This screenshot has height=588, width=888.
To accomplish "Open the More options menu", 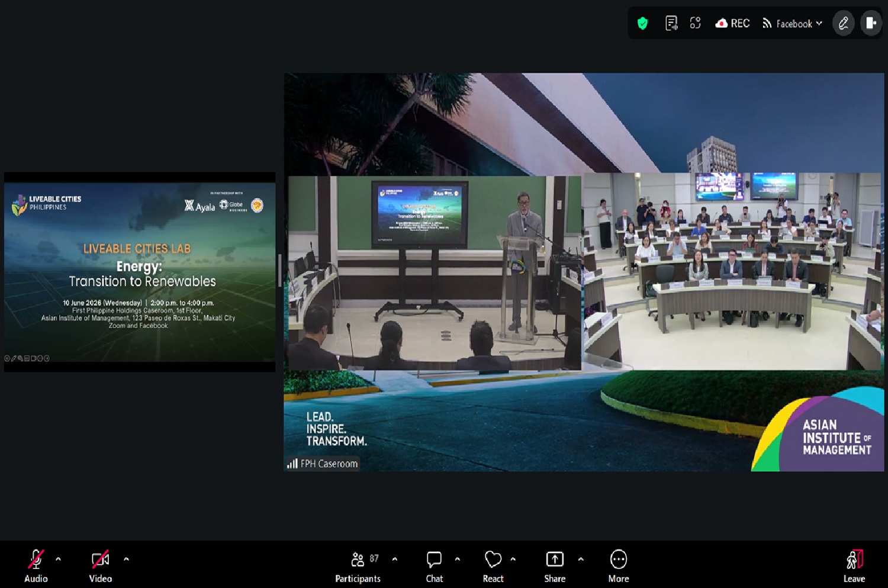I will point(619,567).
